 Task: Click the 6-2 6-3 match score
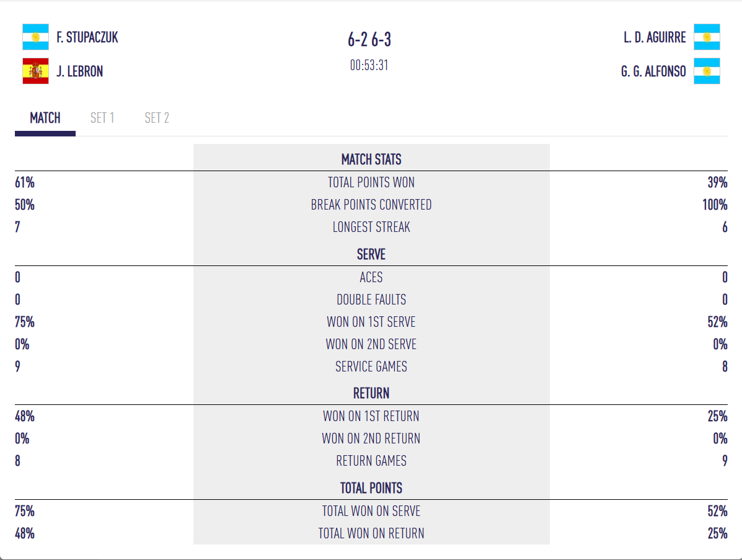(x=369, y=40)
